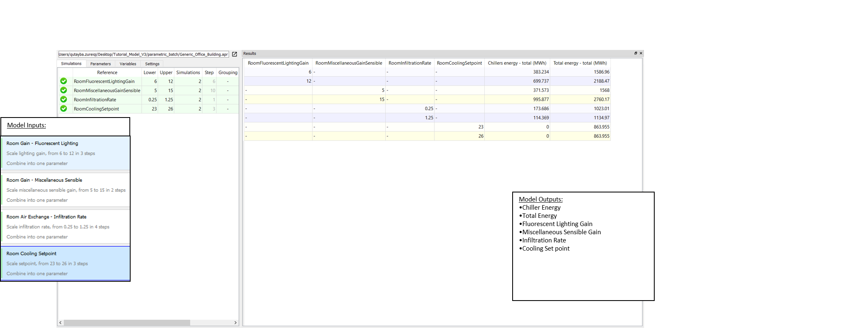Select the Room Cooling Setpoint parameter card
This screenshot has width=868, height=328.
tap(66, 263)
